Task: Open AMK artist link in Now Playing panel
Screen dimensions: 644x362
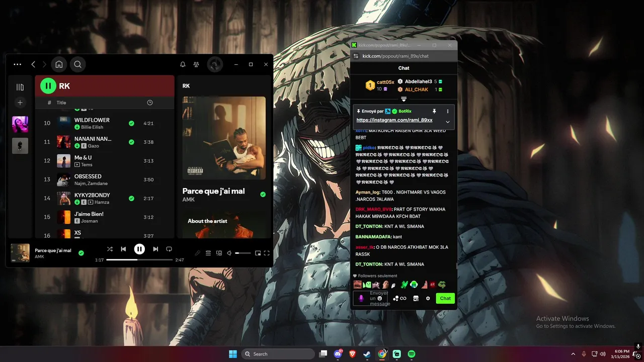Action: [189, 200]
